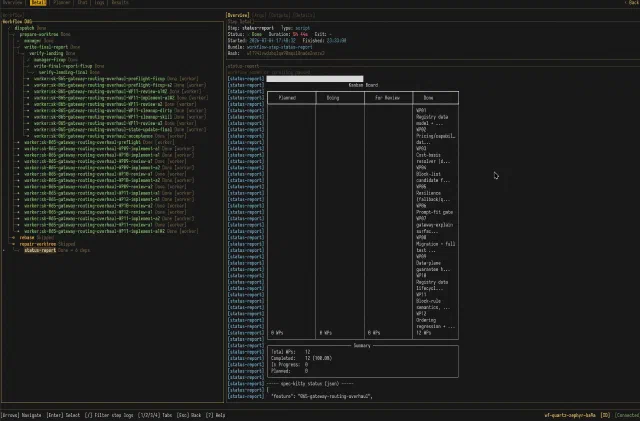This screenshot has height=421, width=640.
Task: Open the Results tab
Action: (x=120, y=2)
